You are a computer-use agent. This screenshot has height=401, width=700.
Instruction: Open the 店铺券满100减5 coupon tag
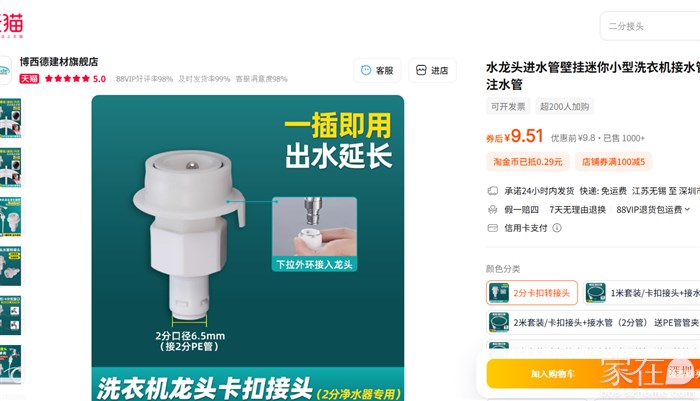pos(613,162)
